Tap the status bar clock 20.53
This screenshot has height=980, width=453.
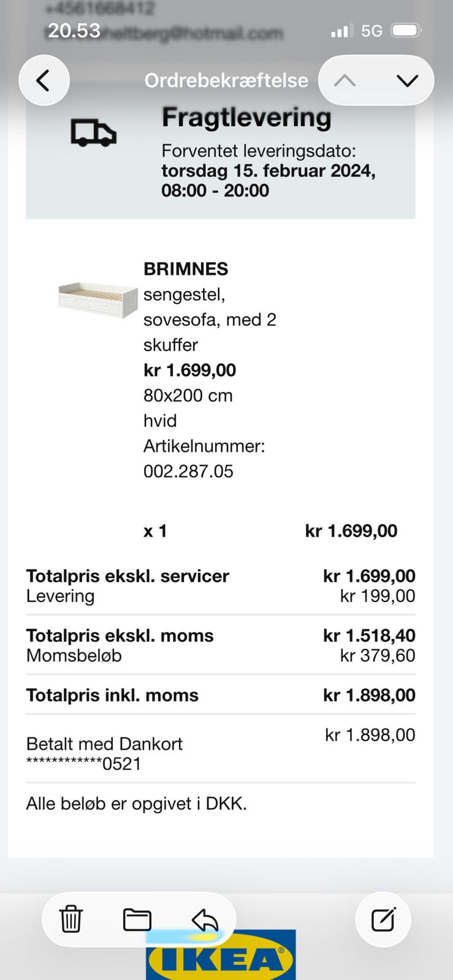tap(74, 31)
